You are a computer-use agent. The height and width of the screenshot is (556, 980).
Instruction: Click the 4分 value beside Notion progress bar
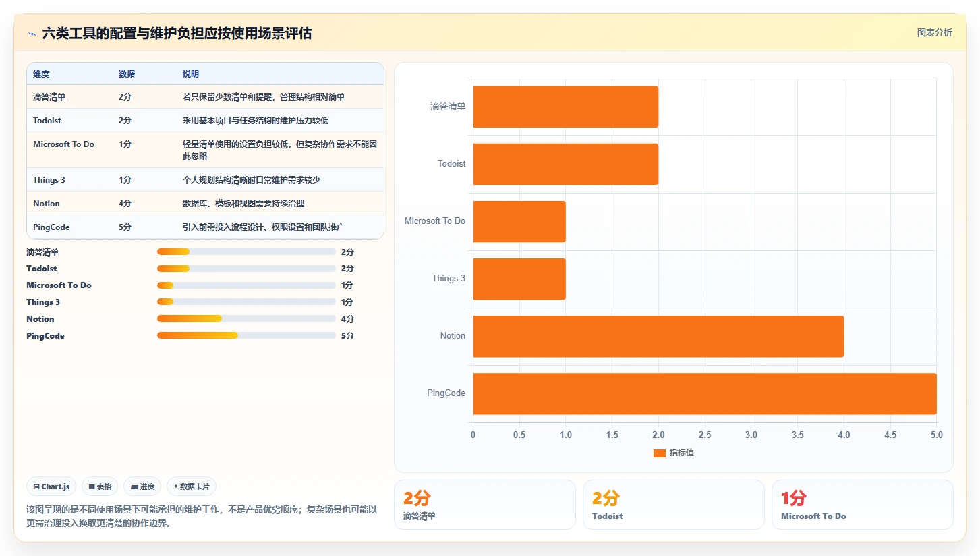(347, 318)
